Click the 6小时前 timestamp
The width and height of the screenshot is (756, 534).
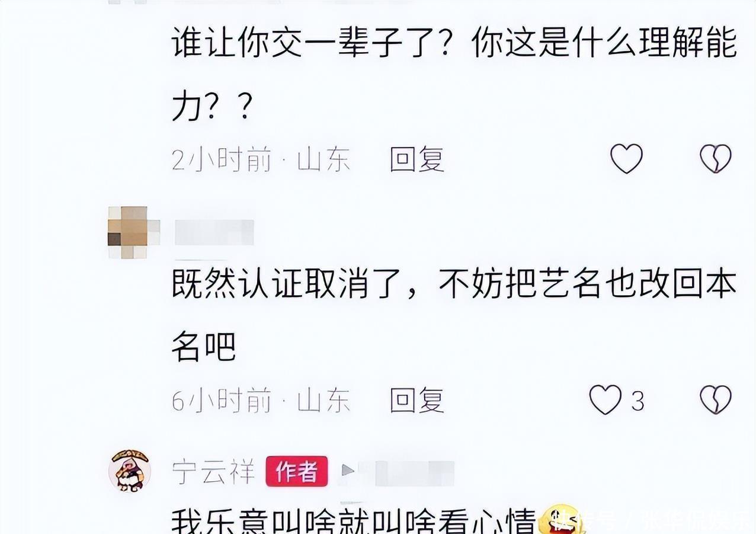click(x=222, y=401)
